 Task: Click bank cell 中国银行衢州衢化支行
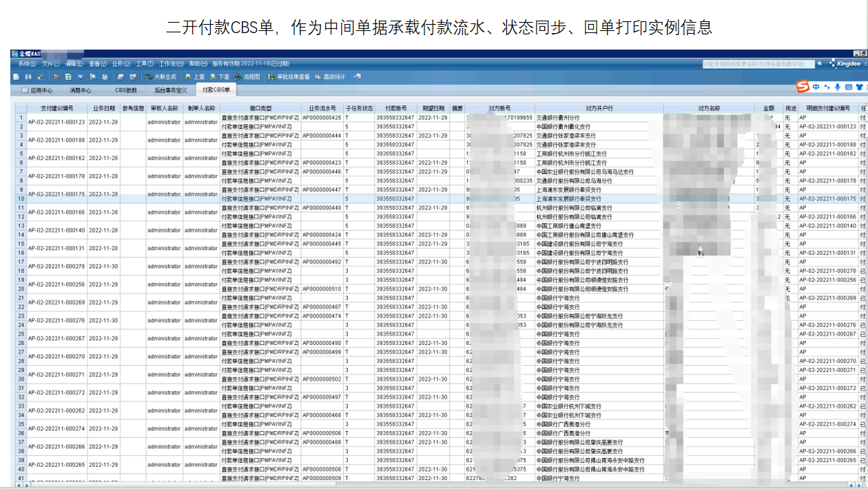click(599, 127)
